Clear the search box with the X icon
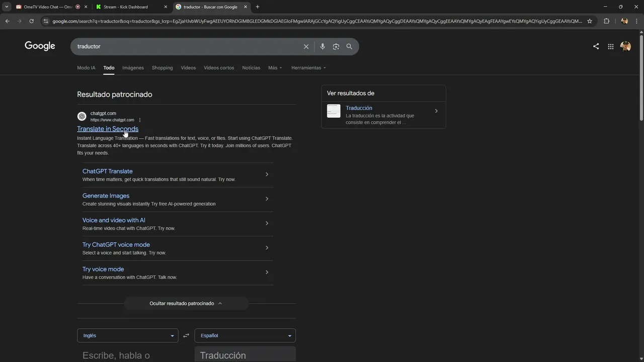644x362 pixels. pos(306,46)
